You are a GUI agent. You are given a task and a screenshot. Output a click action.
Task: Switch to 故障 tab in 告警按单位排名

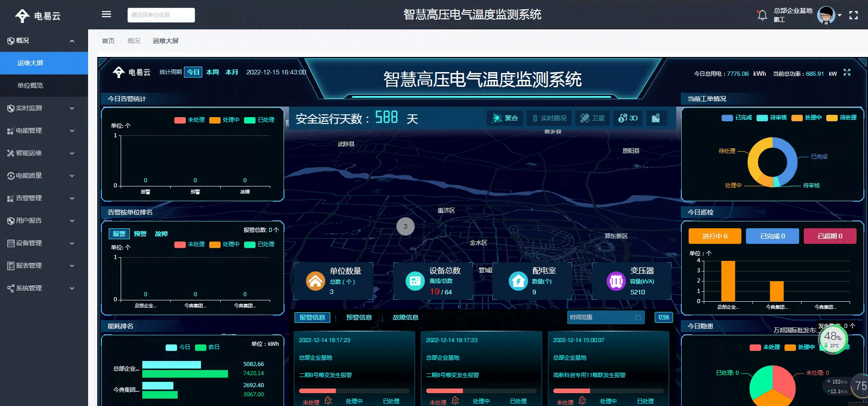point(161,234)
